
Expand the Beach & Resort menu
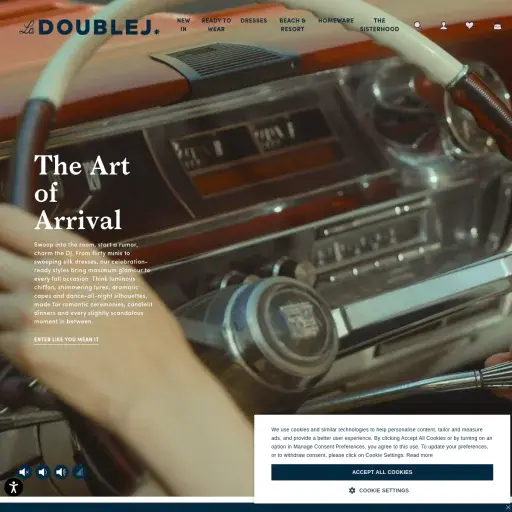pos(292,25)
